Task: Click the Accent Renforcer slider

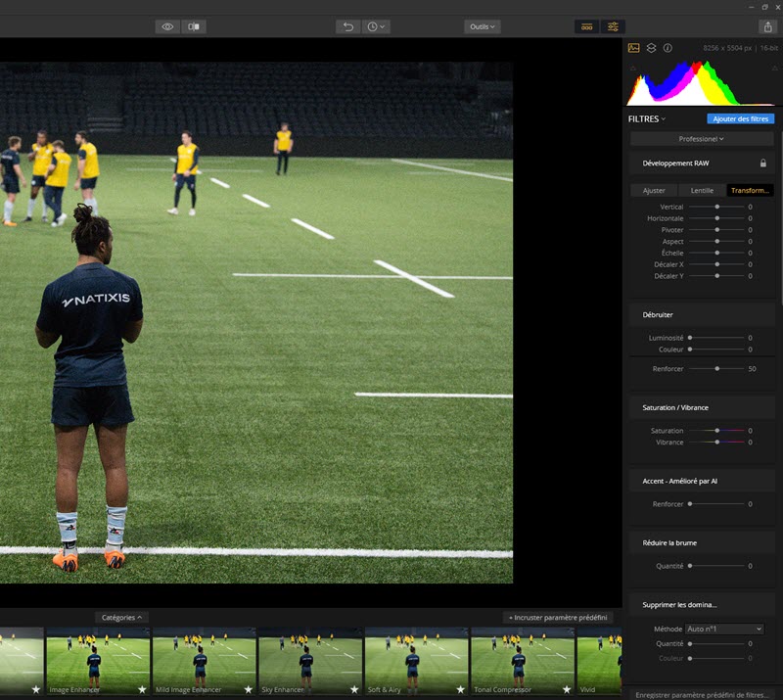Action: 717,504
